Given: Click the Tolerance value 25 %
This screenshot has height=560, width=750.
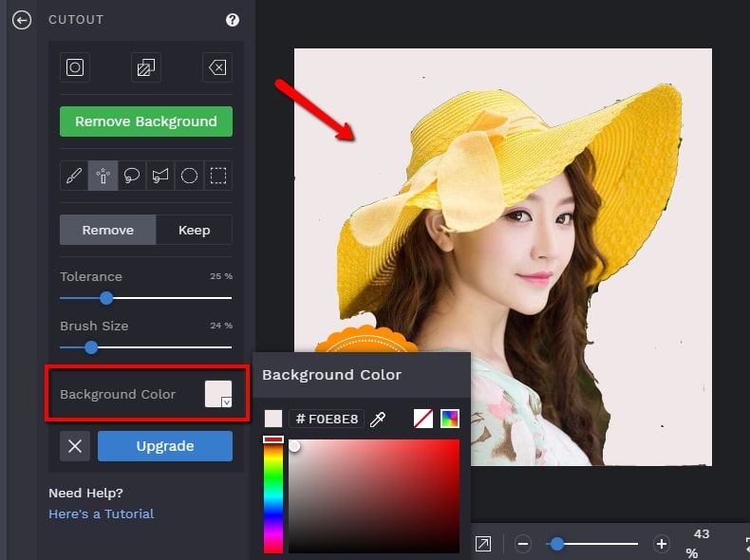Looking at the screenshot, I should coord(221,276).
